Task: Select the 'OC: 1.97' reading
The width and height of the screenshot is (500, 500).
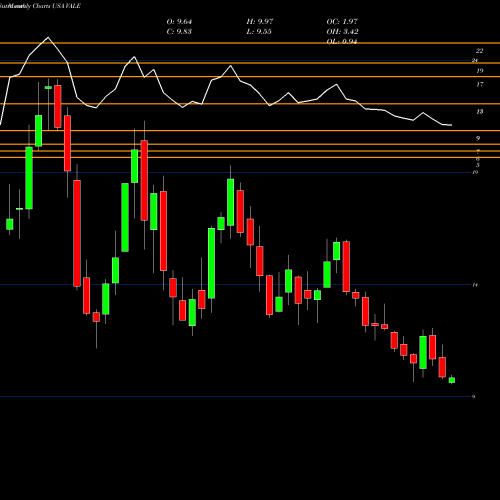Action: pyautogui.click(x=342, y=22)
